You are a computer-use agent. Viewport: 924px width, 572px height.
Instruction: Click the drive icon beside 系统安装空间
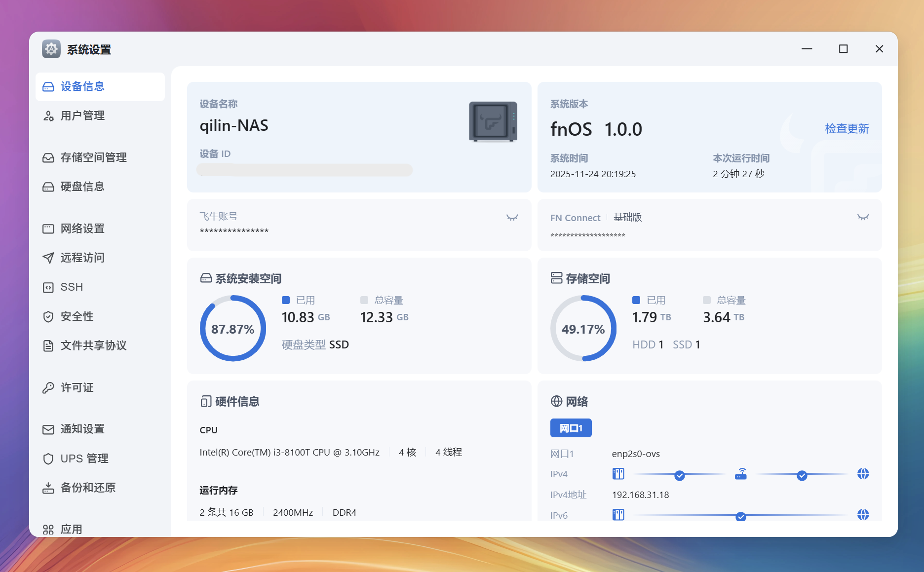pos(206,279)
